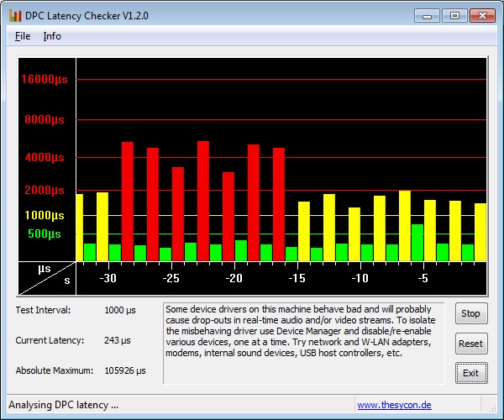Click the tallest green bar near -5 seconds

pos(417,243)
